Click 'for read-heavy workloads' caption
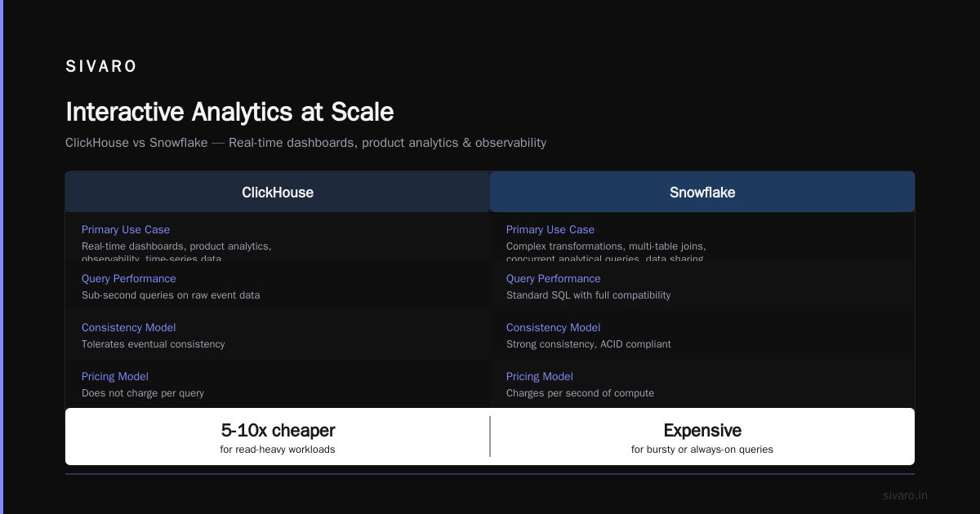 click(x=278, y=450)
